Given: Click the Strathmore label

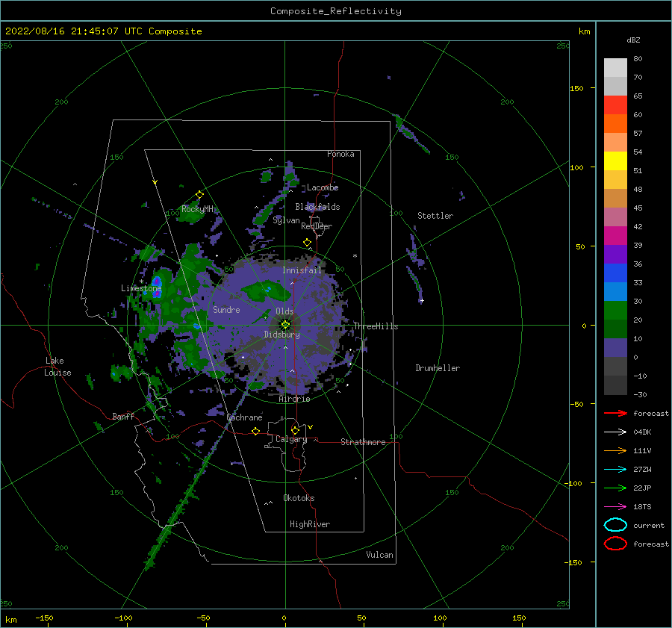Looking at the screenshot, I should point(363,442).
